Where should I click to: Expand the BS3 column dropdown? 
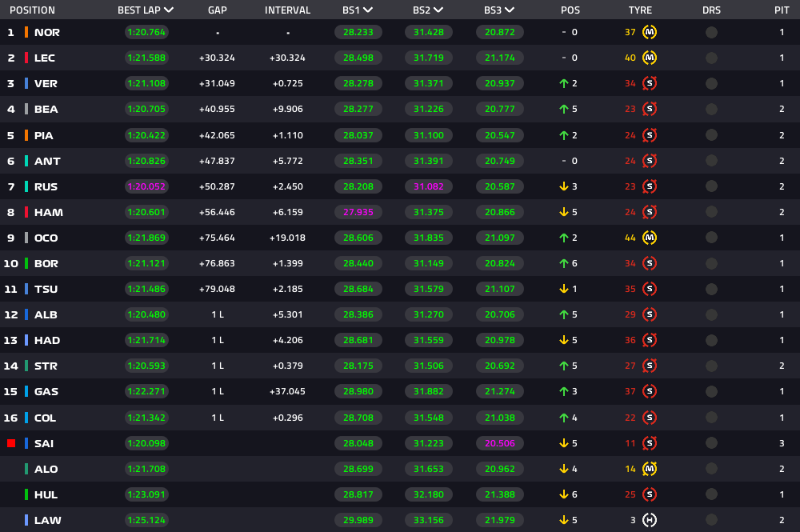pos(510,10)
